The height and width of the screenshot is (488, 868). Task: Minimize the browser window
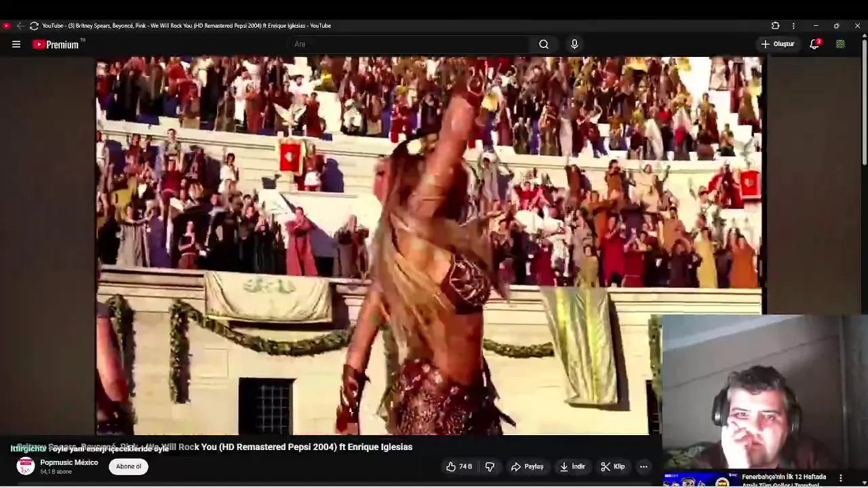816,26
